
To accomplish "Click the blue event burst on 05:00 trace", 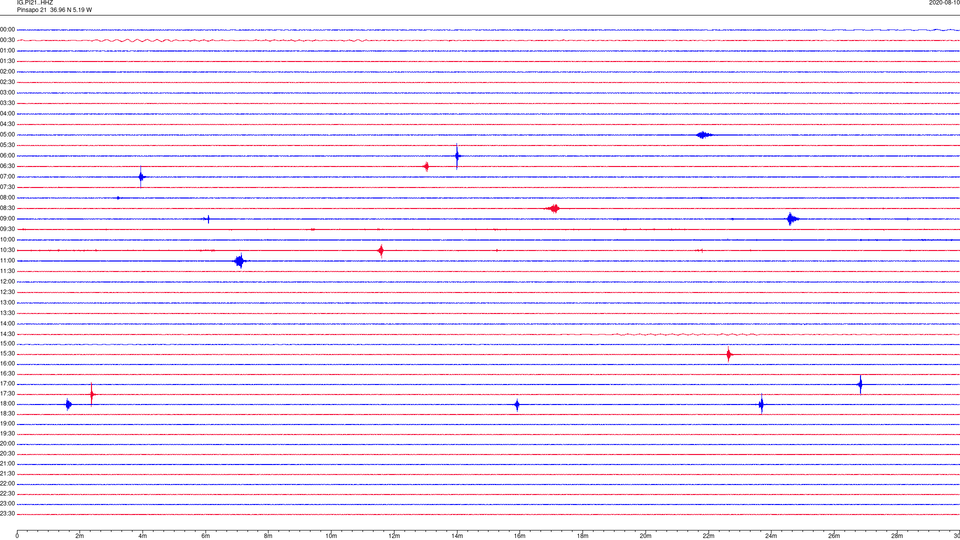I will click(704, 135).
